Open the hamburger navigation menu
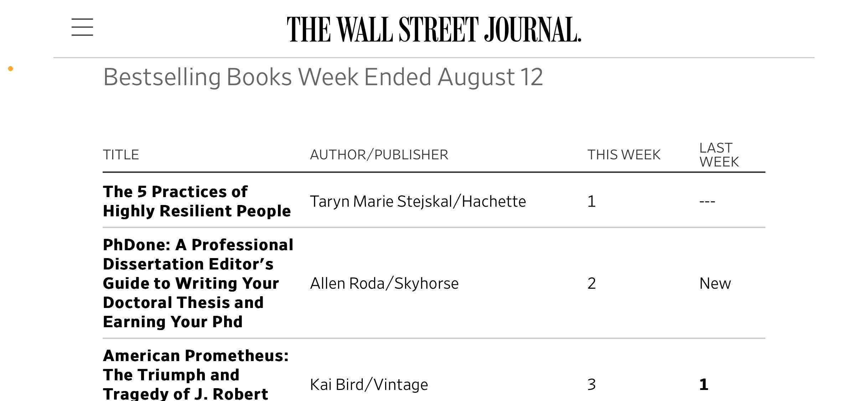Viewport: 868px width, 401px height. click(82, 27)
